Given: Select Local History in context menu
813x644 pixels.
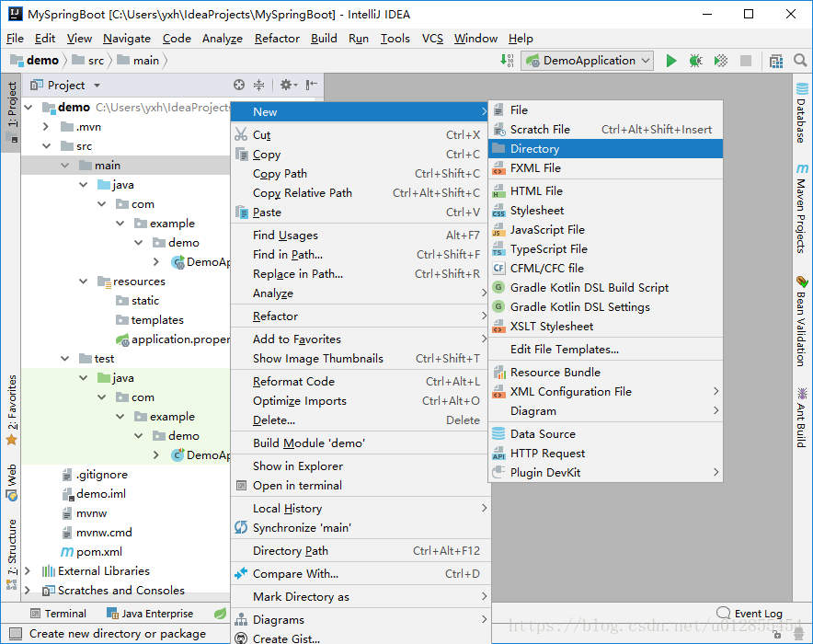Looking at the screenshot, I should tap(361, 508).
